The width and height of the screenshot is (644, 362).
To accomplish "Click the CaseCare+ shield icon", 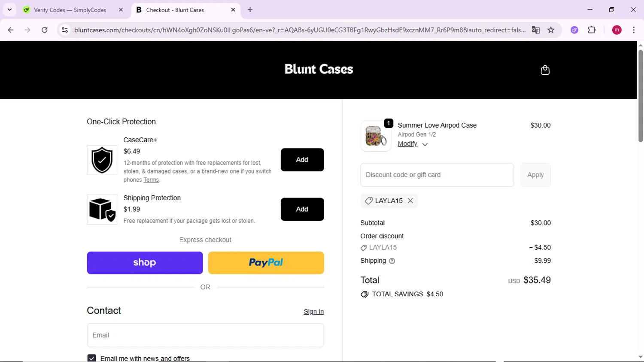I will tap(102, 160).
